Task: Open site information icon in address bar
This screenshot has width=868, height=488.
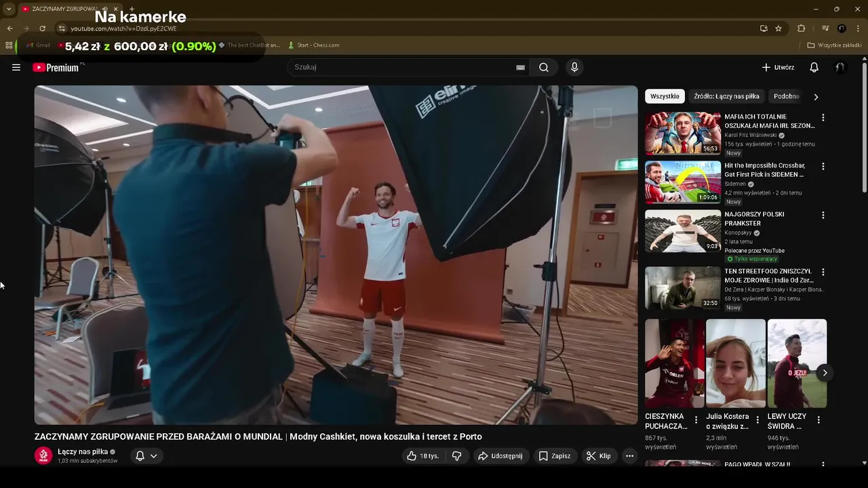Action: tap(62, 28)
